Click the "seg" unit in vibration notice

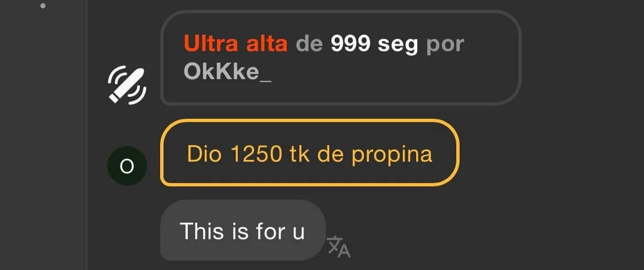[x=397, y=45]
